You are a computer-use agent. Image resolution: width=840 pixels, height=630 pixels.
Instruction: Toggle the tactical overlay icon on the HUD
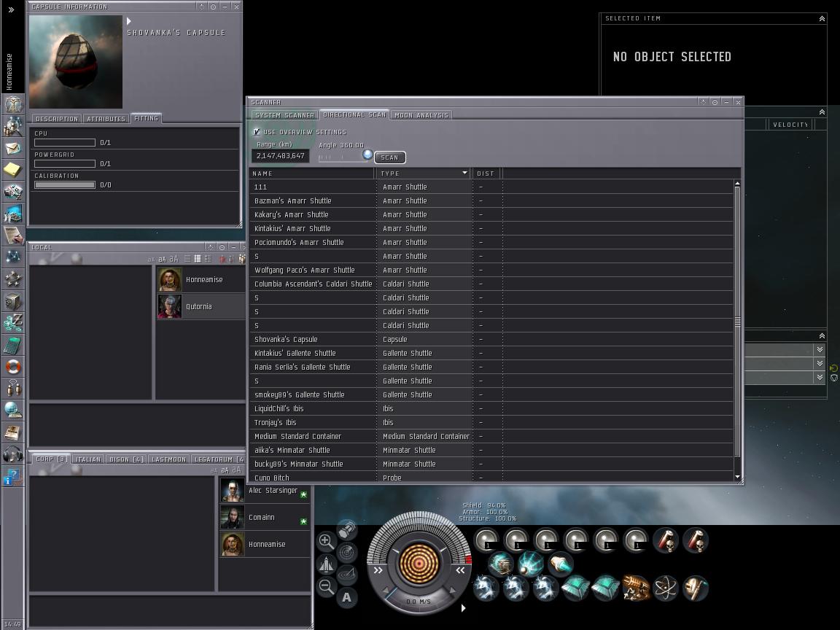pos(347,574)
